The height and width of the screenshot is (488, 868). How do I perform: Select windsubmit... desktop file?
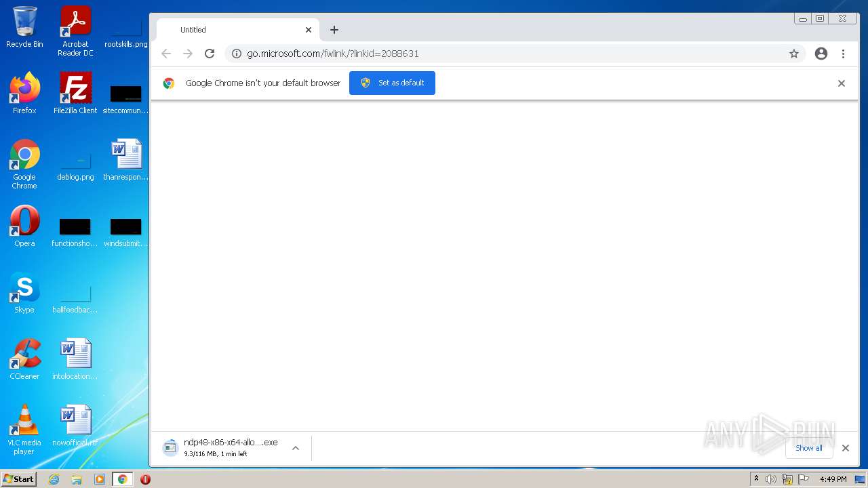[x=126, y=232]
